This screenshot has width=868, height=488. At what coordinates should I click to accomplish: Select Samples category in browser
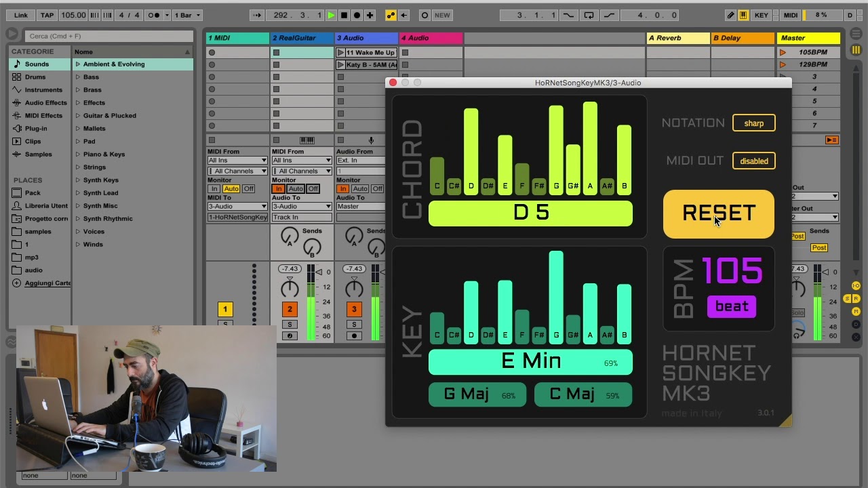[38, 154]
